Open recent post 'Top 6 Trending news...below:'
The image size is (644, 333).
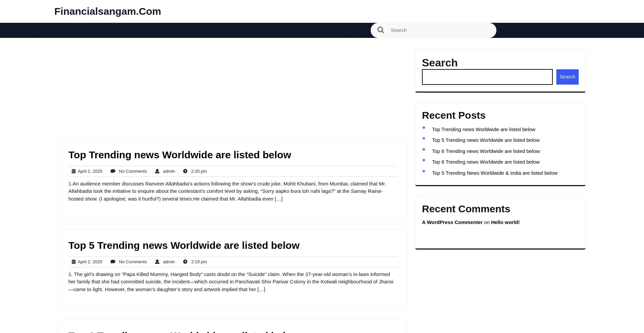click(x=486, y=151)
